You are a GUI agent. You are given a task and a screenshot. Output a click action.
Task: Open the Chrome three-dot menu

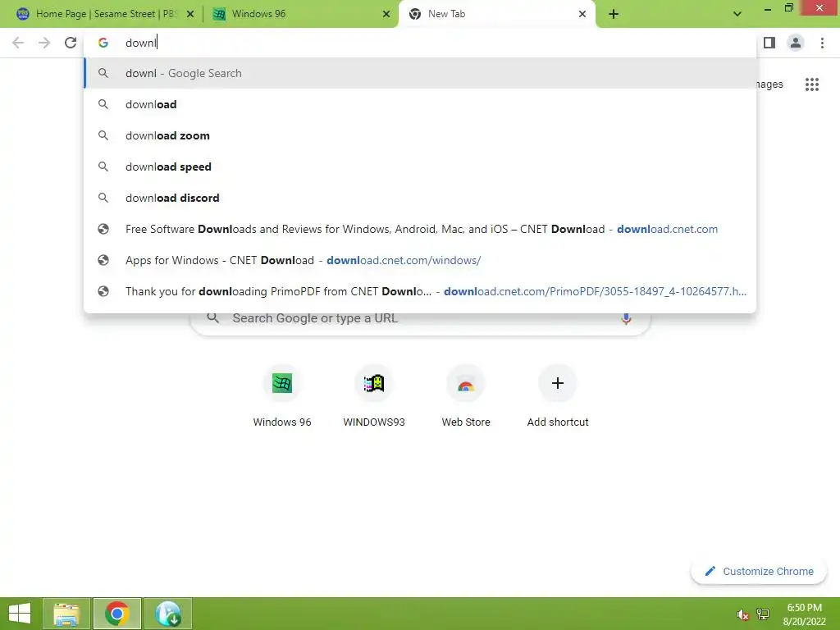(822, 43)
